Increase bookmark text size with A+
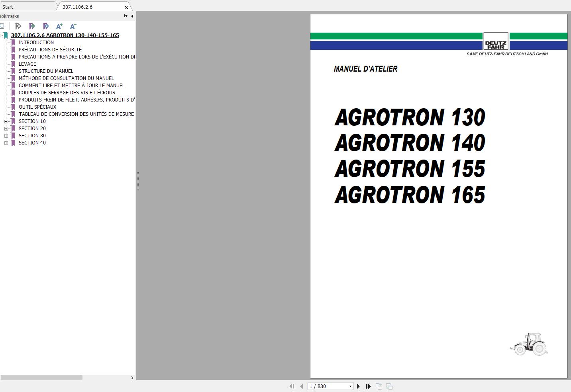The image size is (571, 392). pyautogui.click(x=59, y=26)
